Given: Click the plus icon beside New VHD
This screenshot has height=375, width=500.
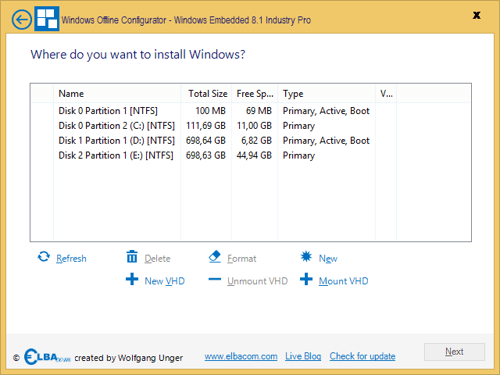Looking at the screenshot, I should coord(132,279).
